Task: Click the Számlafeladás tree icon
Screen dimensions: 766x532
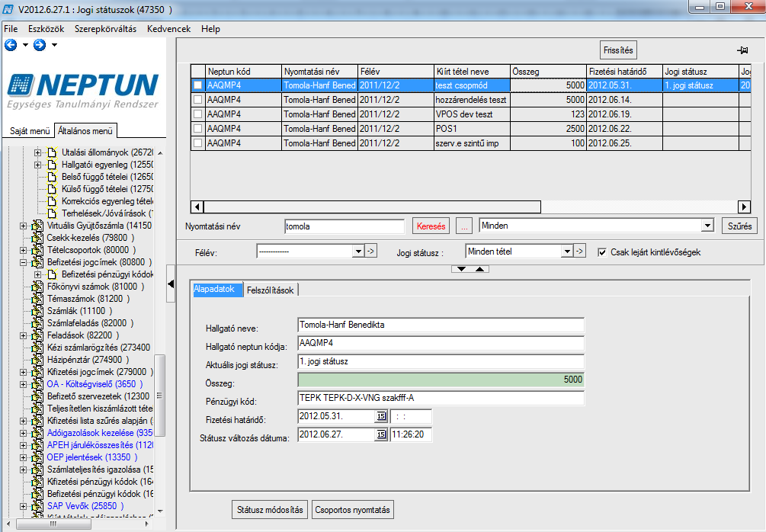Action: (37, 323)
